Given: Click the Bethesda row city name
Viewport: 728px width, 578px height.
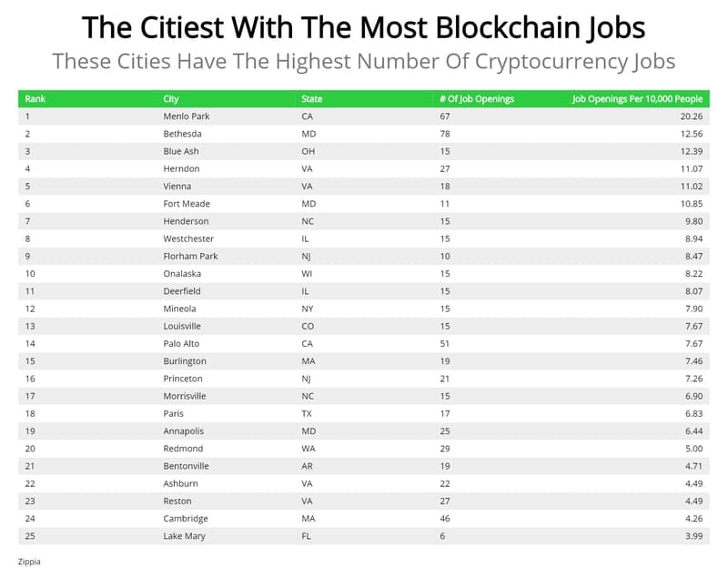Looking at the screenshot, I should pyautogui.click(x=183, y=134).
